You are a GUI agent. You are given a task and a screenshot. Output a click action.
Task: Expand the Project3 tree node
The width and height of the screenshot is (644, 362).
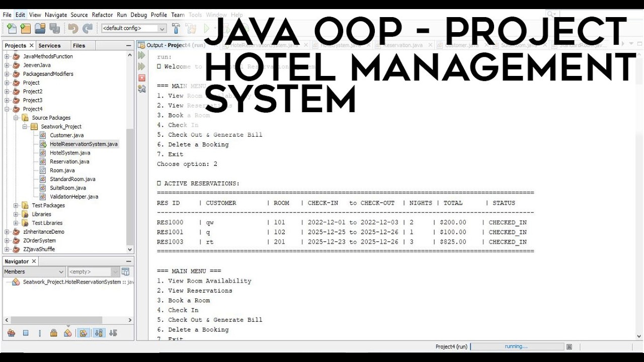(x=8, y=100)
